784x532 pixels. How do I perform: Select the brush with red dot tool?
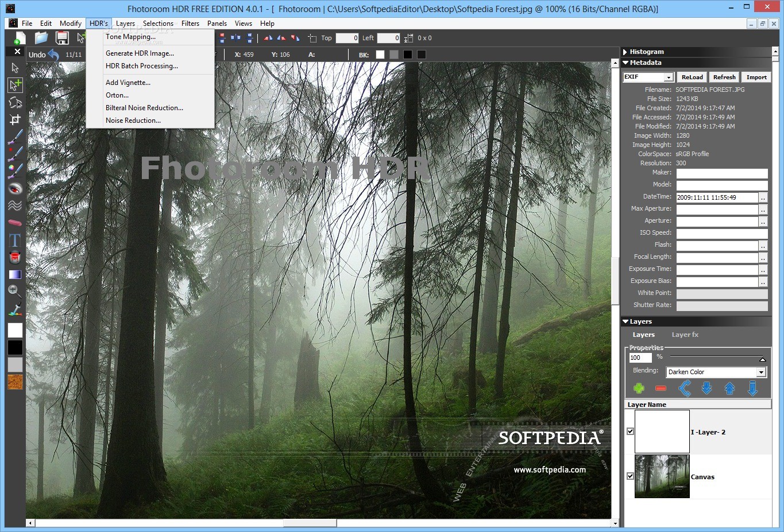[x=15, y=154]
